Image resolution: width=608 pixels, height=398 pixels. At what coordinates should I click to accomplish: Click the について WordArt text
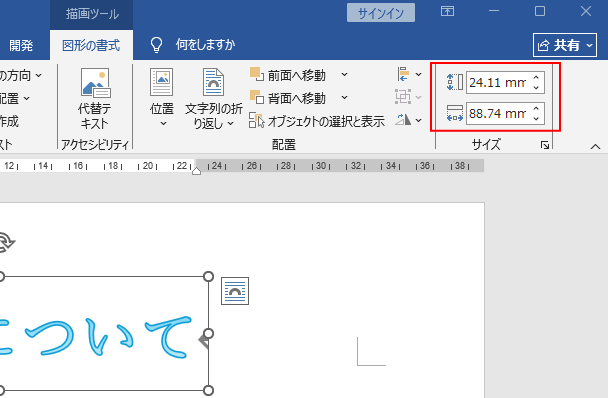click(x=95, y=337)
